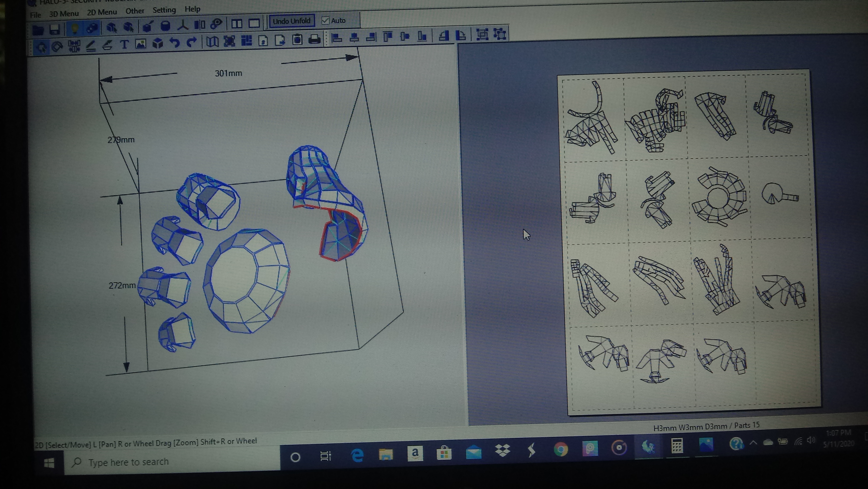Click the clipboard capture icon
The height and width of the screenshot is (489, 868).
click(297, 40)
